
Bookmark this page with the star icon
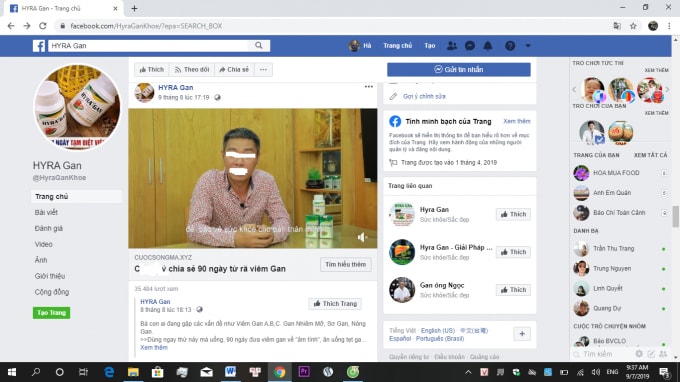(x=633, y=26)
